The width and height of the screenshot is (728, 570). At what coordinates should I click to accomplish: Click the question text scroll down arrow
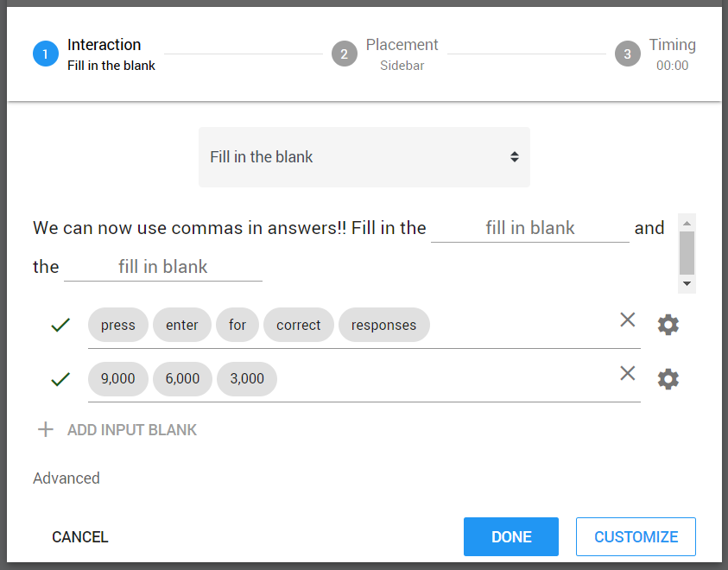687,283
